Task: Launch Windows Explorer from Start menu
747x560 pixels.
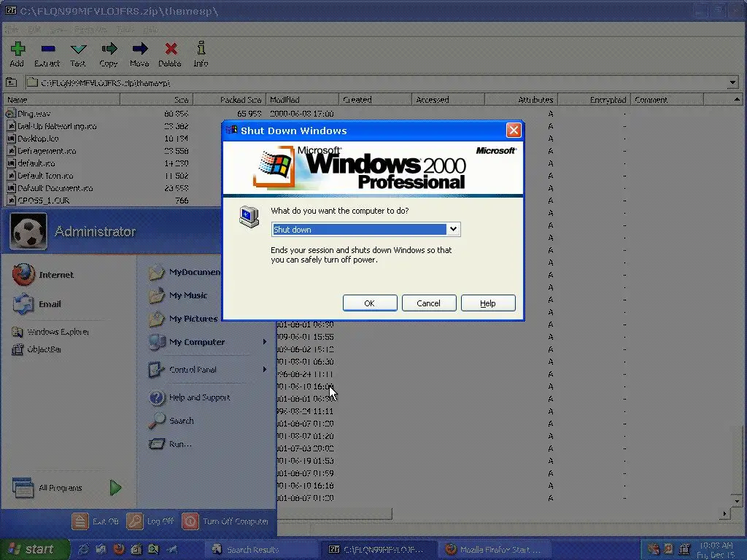Action: click(x=50, y=332)
